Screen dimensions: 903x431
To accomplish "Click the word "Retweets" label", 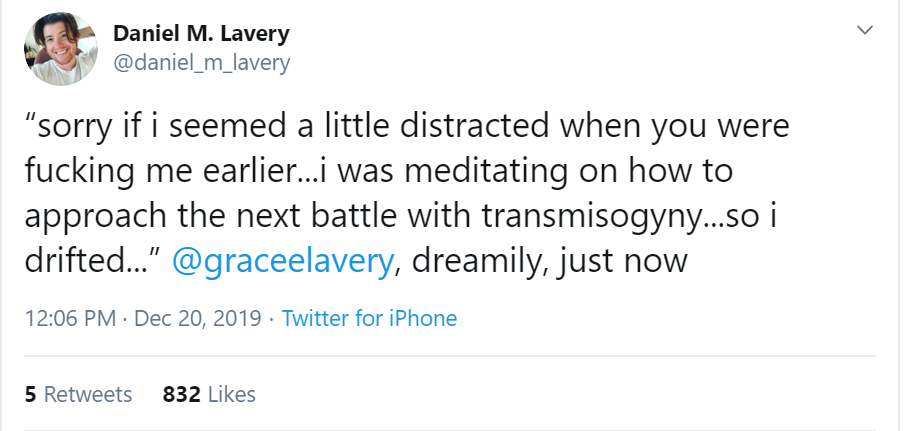I will 88,394.
